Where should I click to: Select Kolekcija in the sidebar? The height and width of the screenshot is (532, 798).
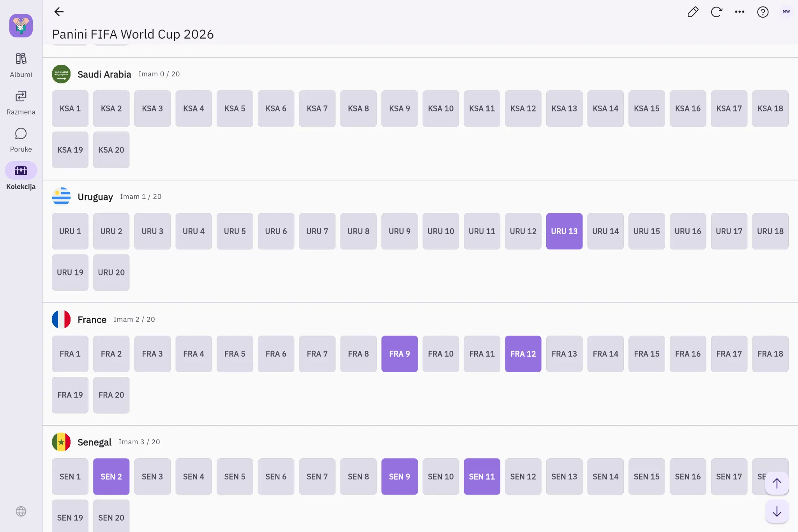pos(21,177)
